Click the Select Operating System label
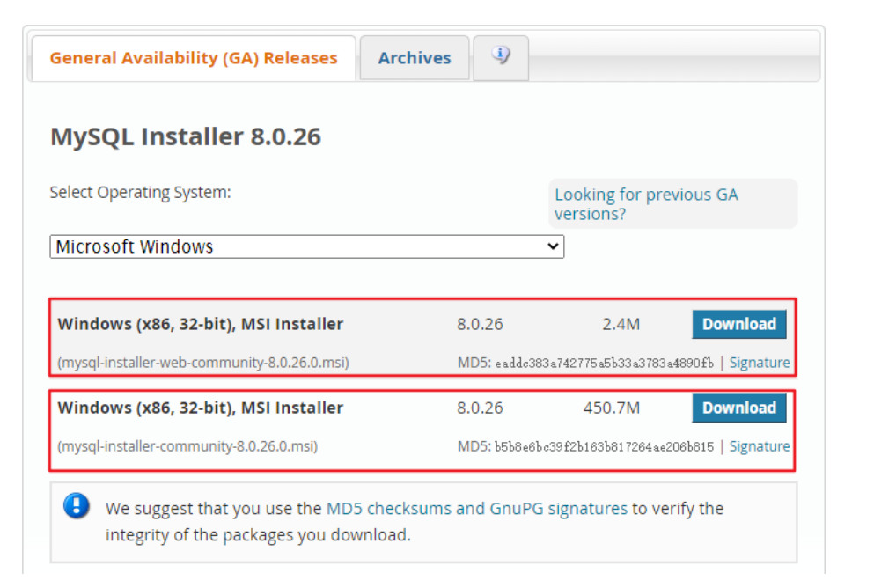The width and height of the screenshot is (874, 588). click(140, 193)
